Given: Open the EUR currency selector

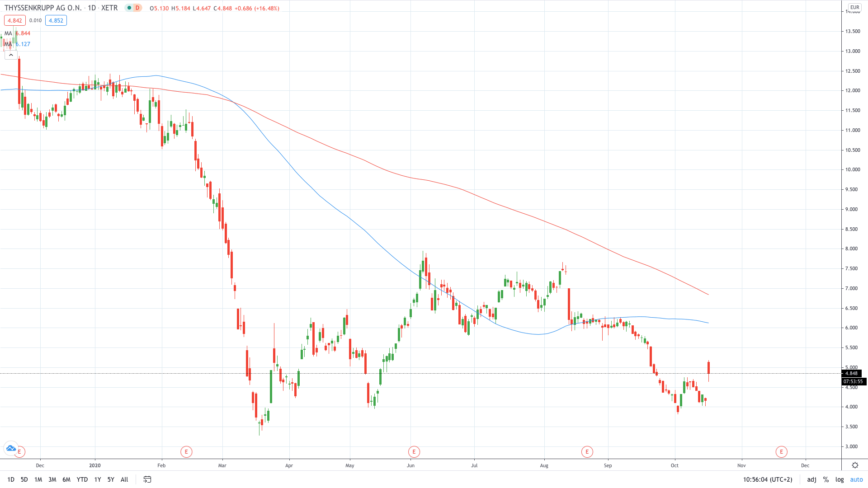Looking at the screenshot, I should 855,7.
